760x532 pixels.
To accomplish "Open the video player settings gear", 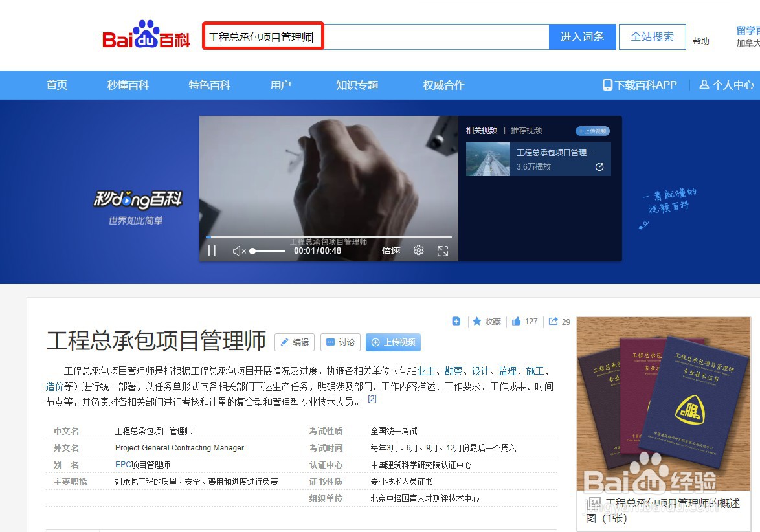I will pyautogui.click(x=418, y=250).
